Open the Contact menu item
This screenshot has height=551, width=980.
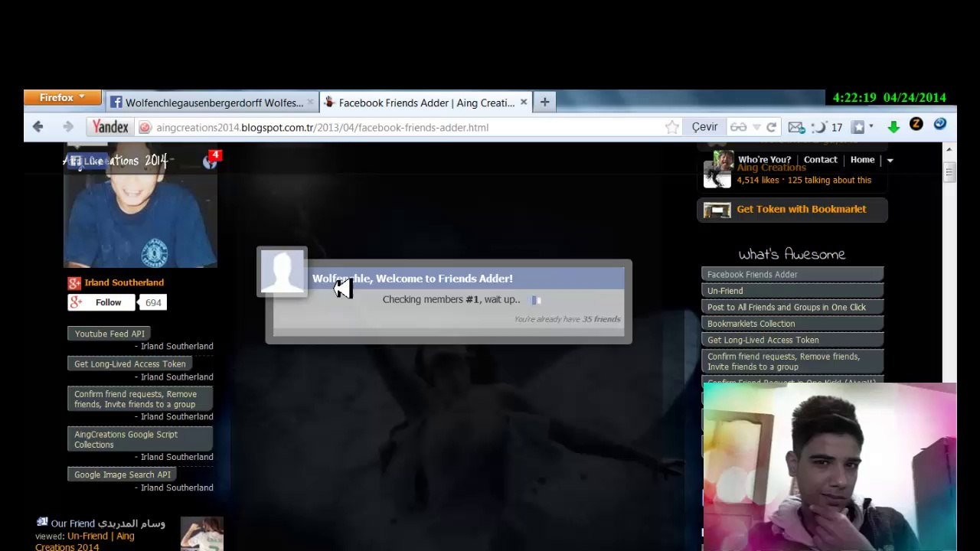[820, 160]
